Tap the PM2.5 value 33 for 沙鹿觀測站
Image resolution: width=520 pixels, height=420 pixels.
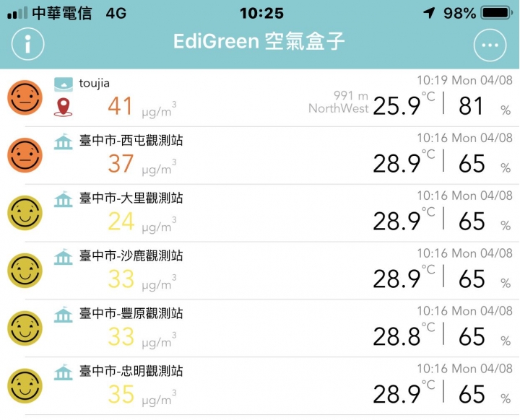click(x=121, y=279)
